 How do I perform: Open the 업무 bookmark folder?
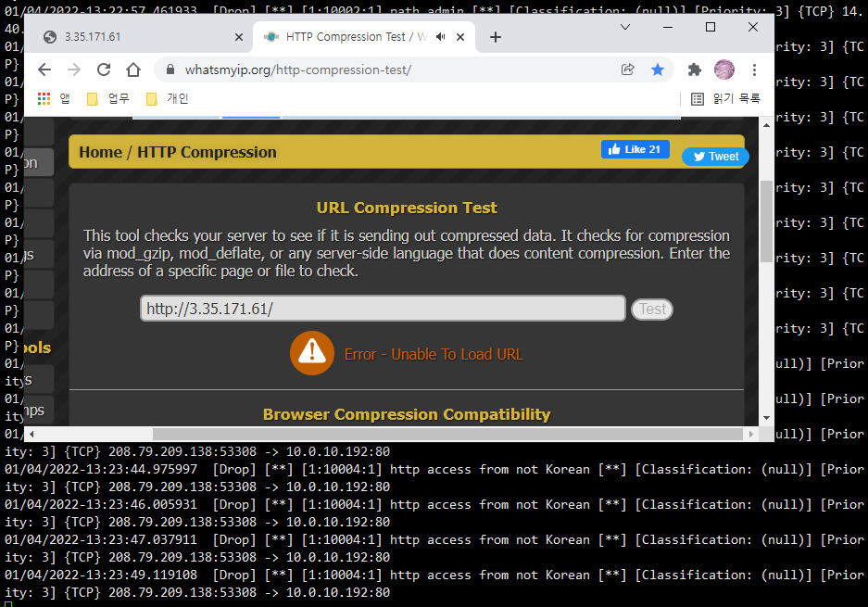[x=108, y=98]
